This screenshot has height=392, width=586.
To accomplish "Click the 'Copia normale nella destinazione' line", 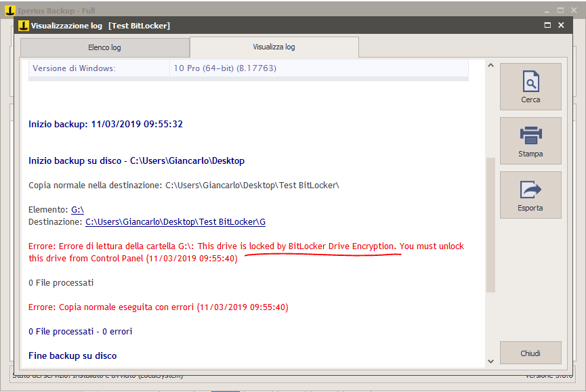I will click(x=184, y=186).
